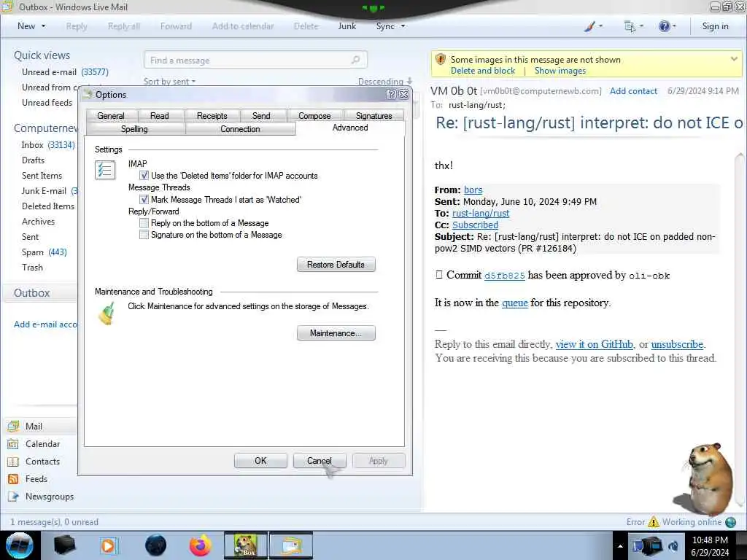Open the 'bors' sender link
The height and width of the screenshot is (560, 747).
tap(473, 190)
